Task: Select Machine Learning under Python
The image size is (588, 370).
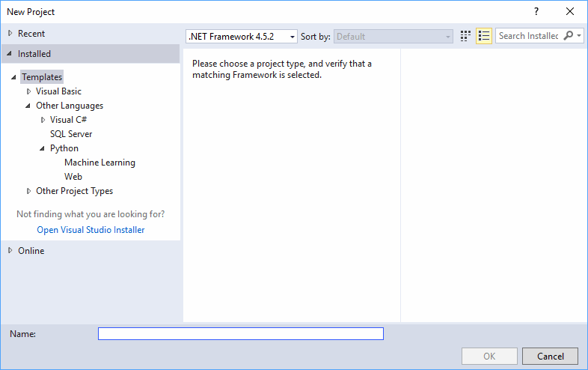Action: [99, 163]
